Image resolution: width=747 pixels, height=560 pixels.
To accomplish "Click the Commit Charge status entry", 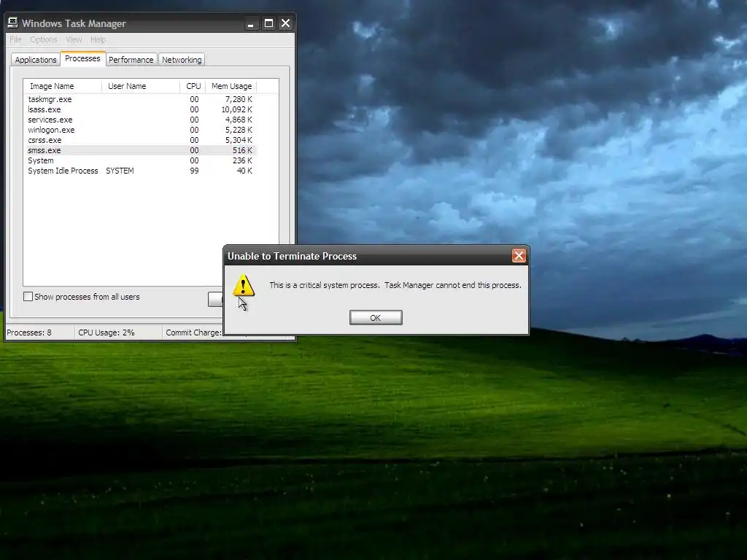I will (193, 332).
